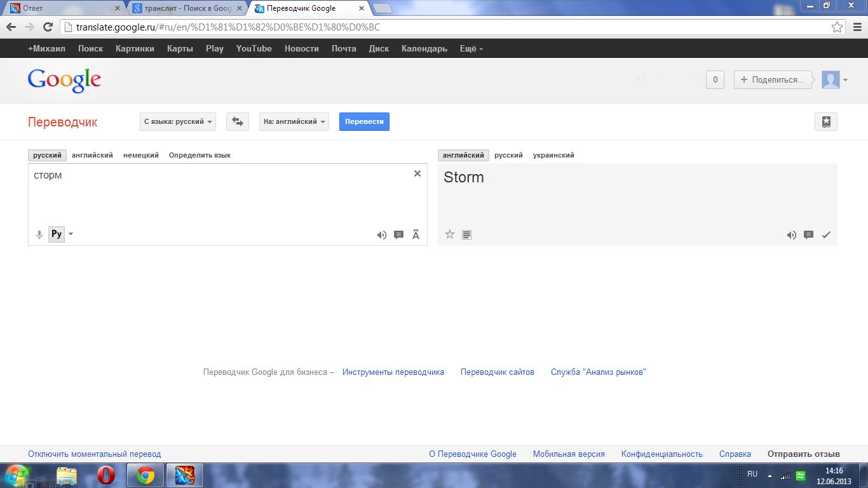The width and height of the screenshot is (868, 488).
Task: Select немецкий as source language
Action: point(141,155)
